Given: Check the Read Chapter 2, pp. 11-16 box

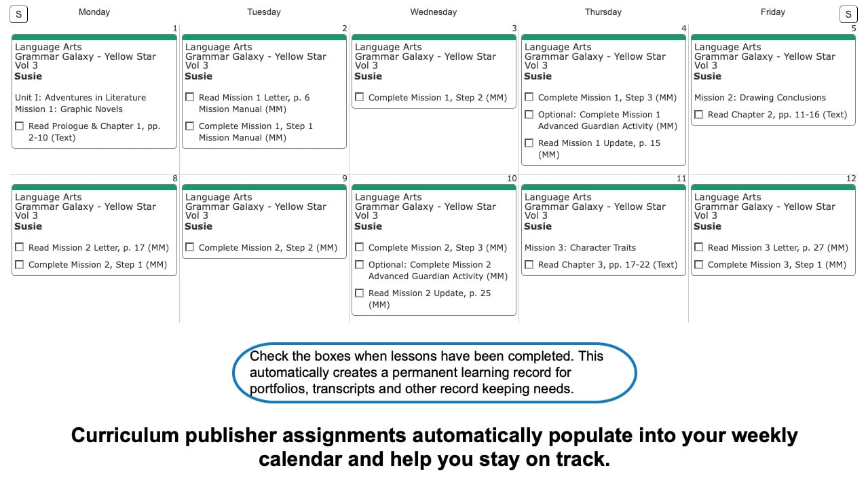Looking at the screenshot, I should coord(698,115).
